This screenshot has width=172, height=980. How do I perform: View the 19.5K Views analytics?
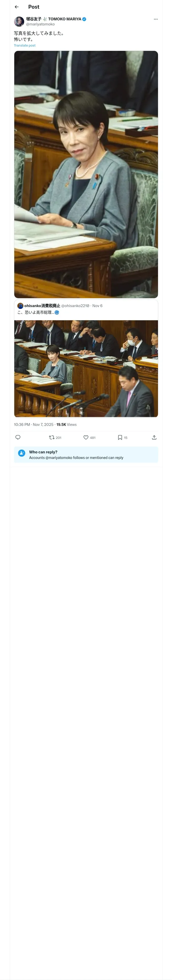coord(66,425)
